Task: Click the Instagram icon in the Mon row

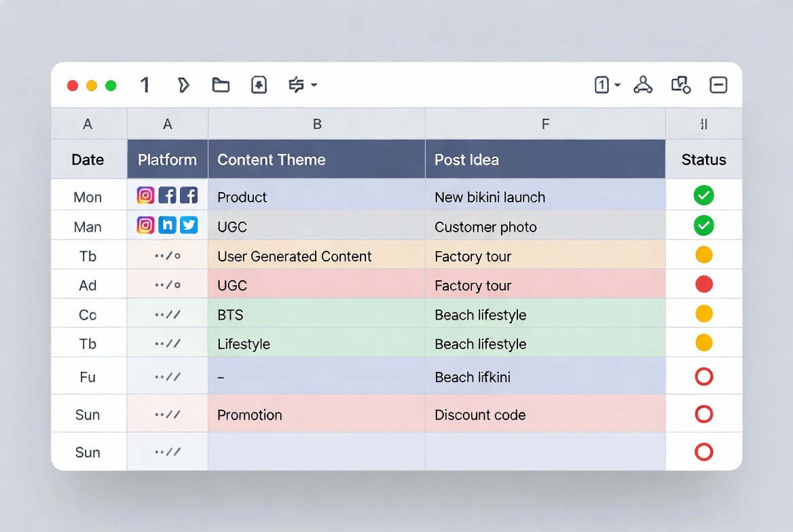Action: tap(145, 195)
